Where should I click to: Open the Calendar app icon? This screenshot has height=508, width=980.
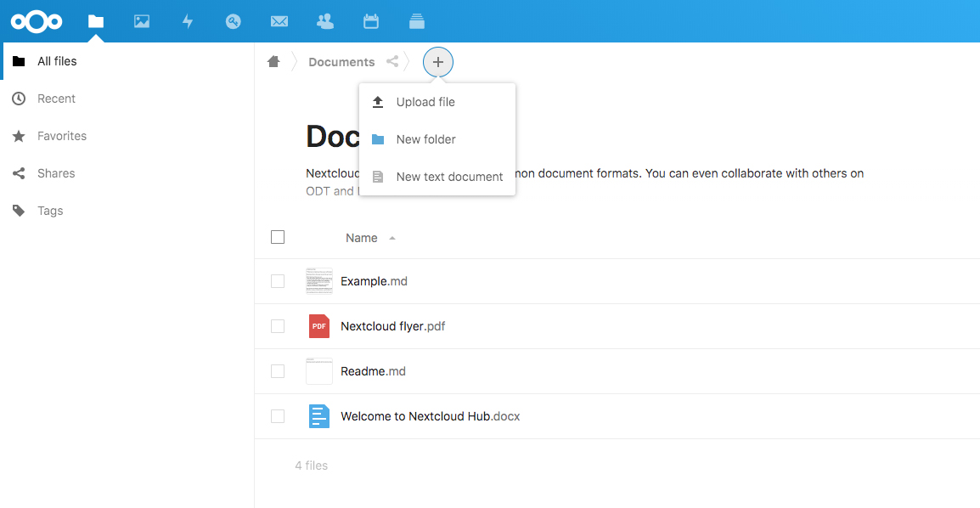click(x=370, y=22)
